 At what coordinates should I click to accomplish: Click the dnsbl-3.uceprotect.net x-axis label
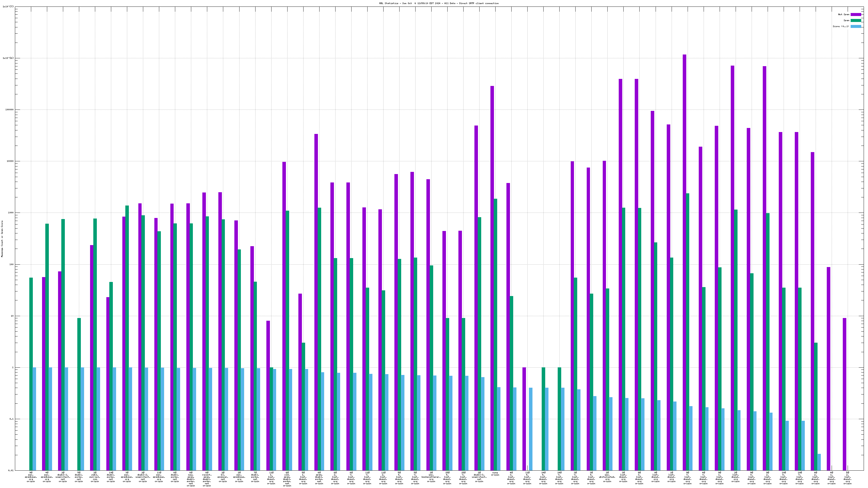point(479,477)
